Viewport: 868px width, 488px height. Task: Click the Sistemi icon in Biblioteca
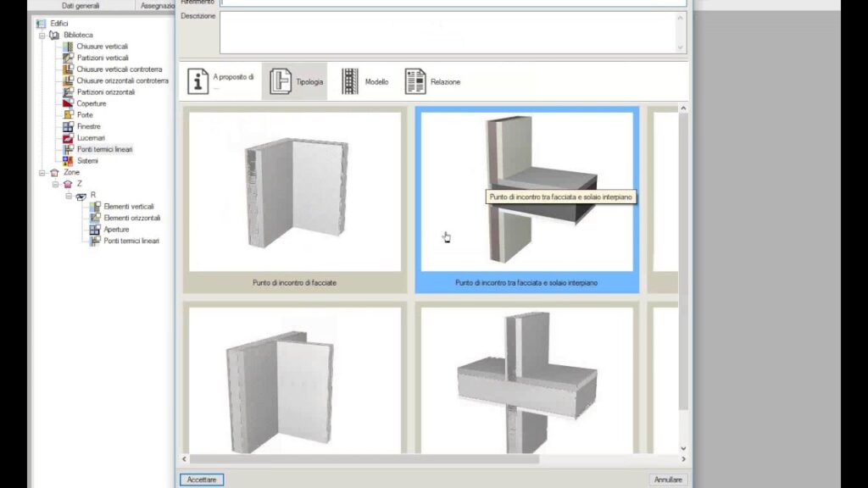click(69, 160)
